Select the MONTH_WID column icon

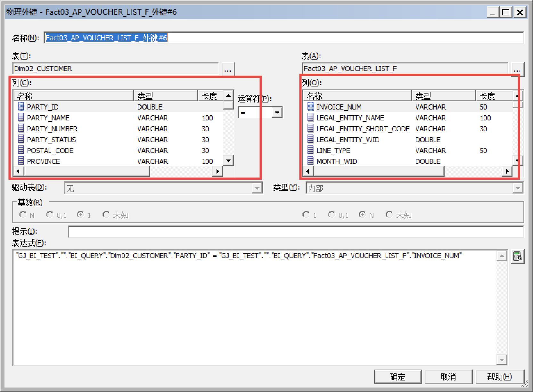click(310, 161)
